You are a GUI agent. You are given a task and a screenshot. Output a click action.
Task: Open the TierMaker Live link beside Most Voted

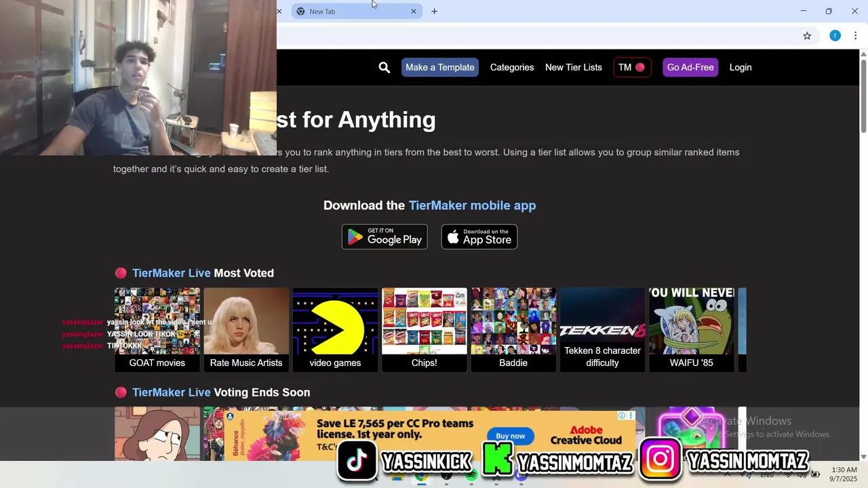[x=172, y=273]
